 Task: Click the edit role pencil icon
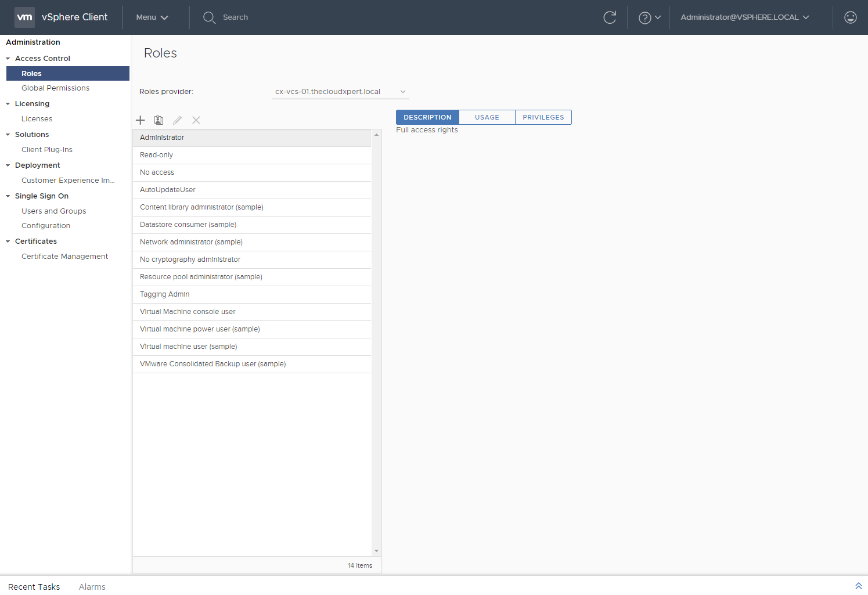click(177, 120)
